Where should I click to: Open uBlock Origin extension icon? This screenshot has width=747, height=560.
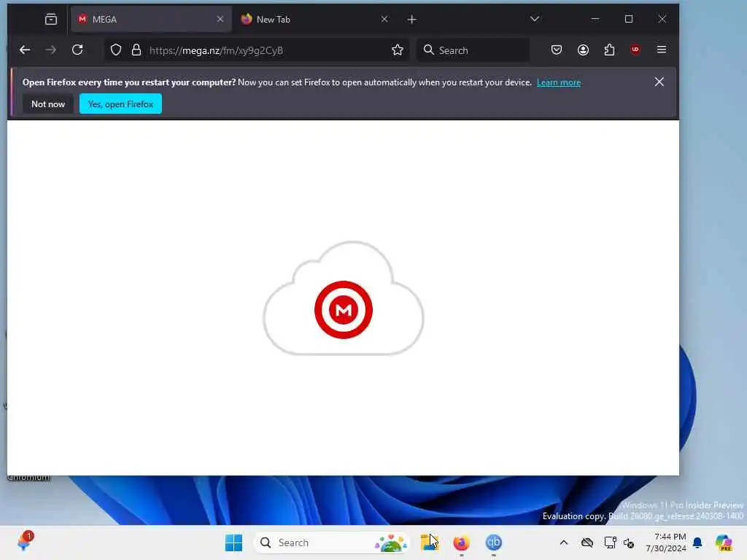(635, 50)
